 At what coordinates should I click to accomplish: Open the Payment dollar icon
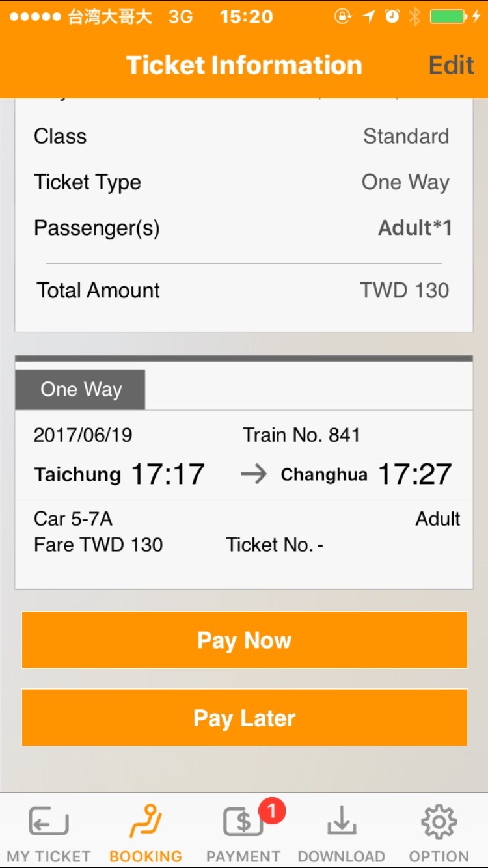click(242, 822)
